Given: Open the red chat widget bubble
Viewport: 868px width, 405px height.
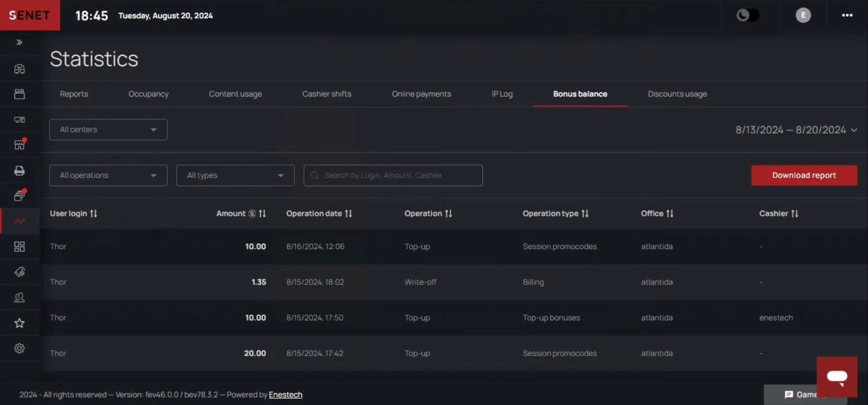Looking at the screenshot, I should [x=836, y=377].
